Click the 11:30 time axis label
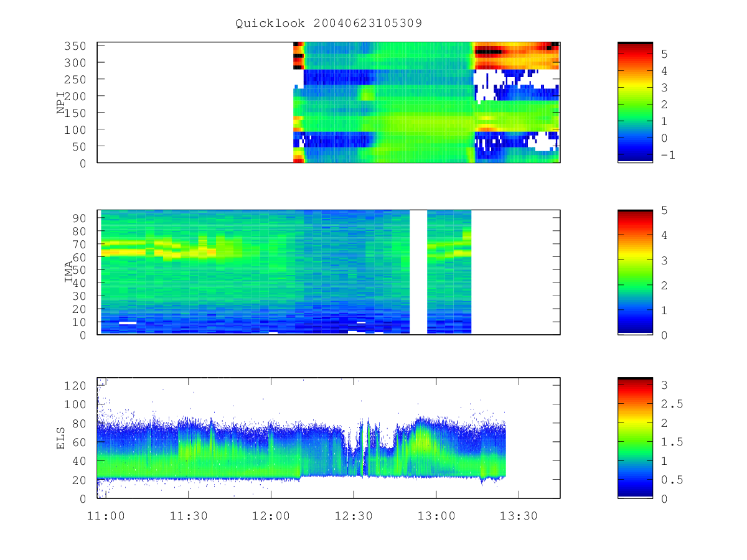 189,516
